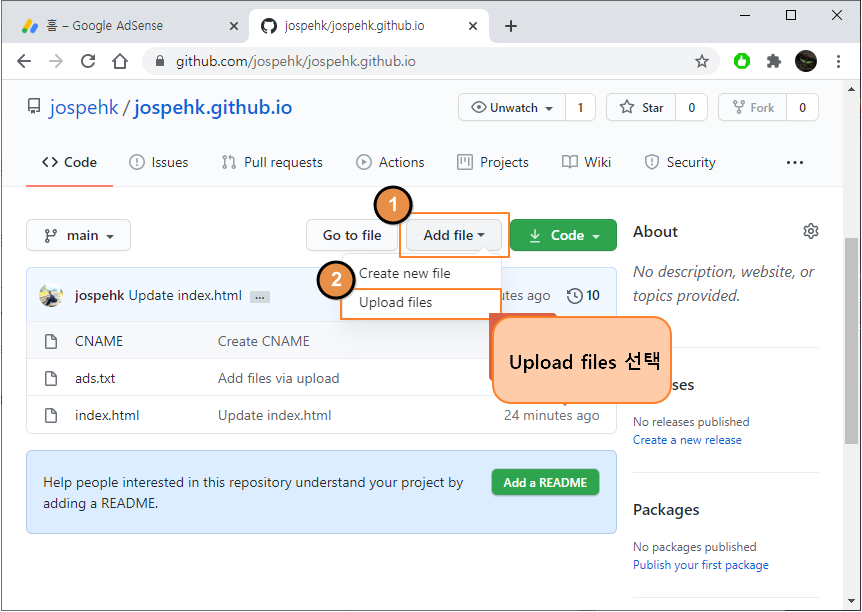This screenshot has height=612, width=862.
Task: Open the Pull requests tab
Action: [272, 162]
